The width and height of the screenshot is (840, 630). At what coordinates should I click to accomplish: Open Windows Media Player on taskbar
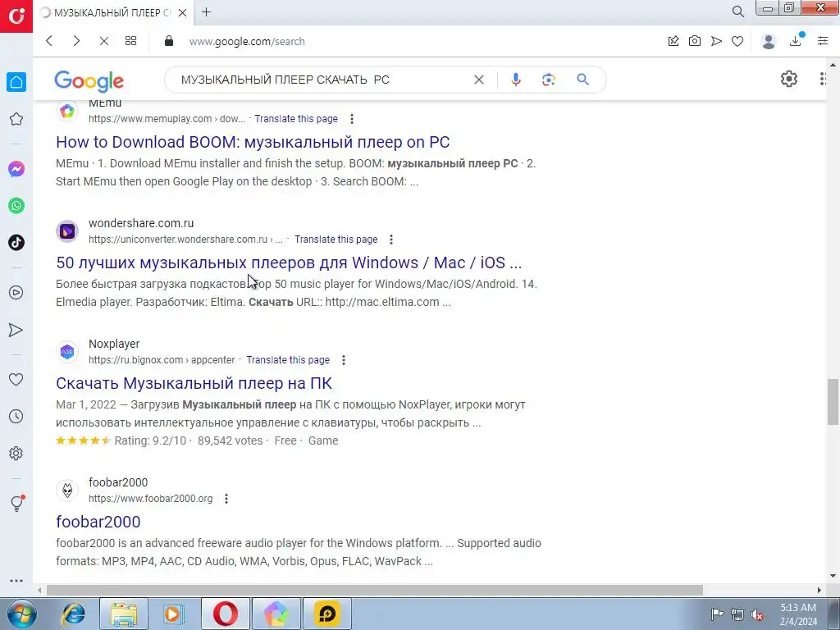coord(173,614)
